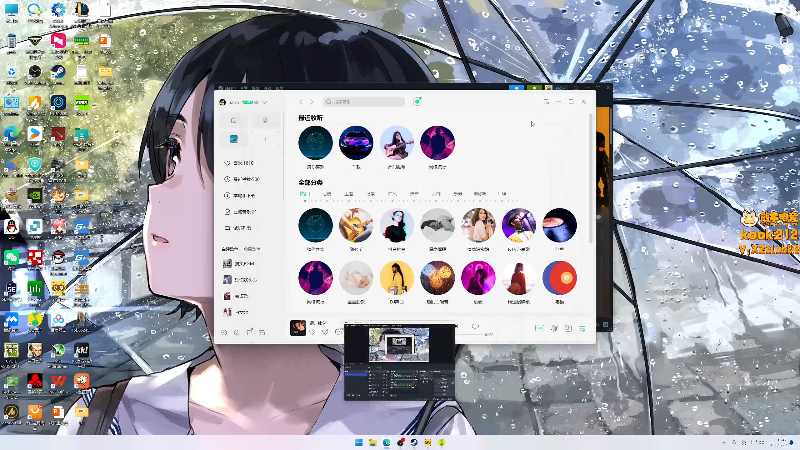Image resolution: width=800 pixels, height=450 pixels.
Task: Click the square icon beside the play queue icon
Action: click(568, 329)
